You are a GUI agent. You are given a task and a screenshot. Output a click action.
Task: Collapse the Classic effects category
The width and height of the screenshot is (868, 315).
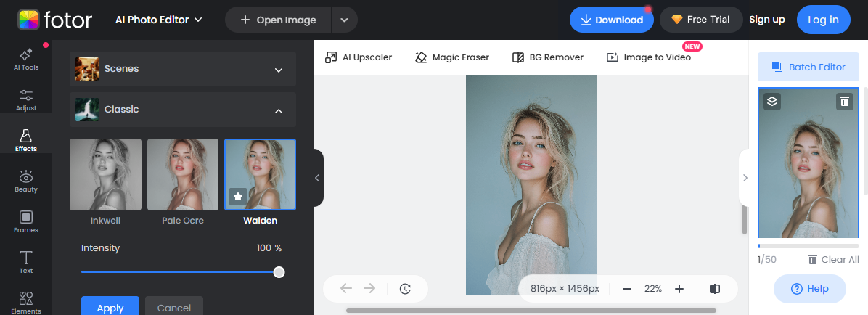tap(183, 110)
